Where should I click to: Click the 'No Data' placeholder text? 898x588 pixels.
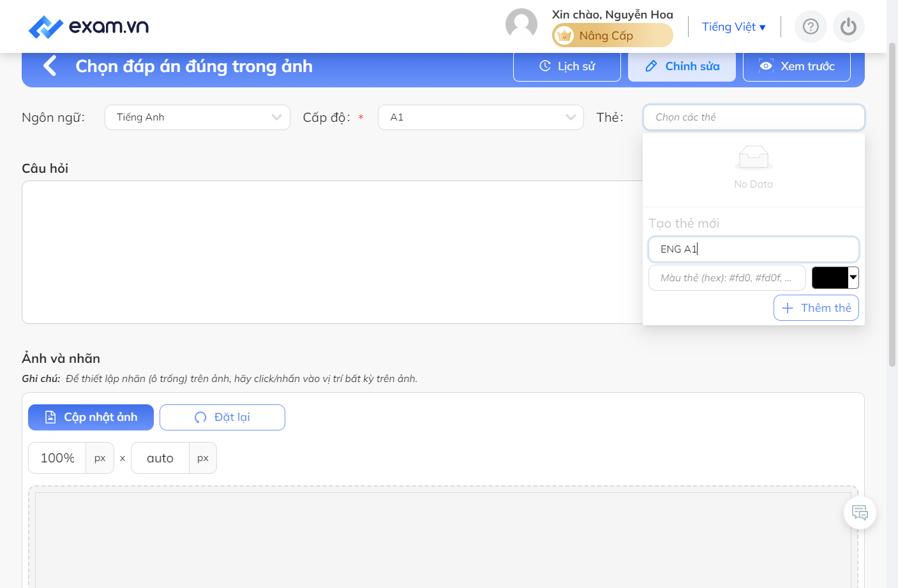[753, 184]
